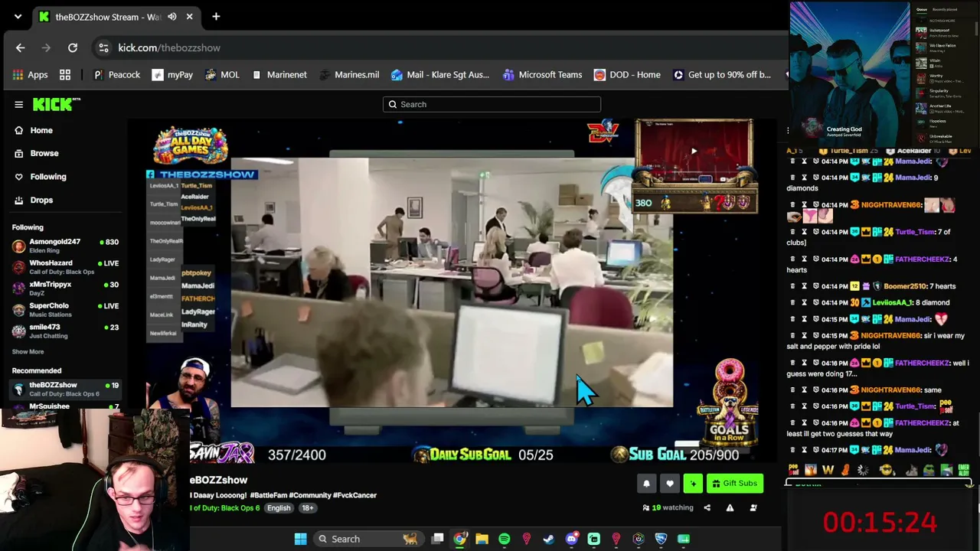
Task: Click the English language tag
Action: tap(279, 508)
